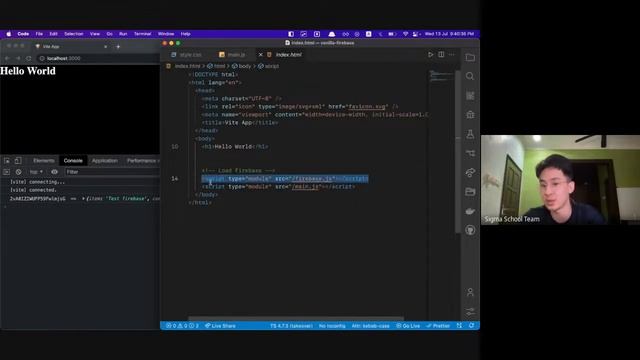
Task: Open the Run menu
Action: [x=123, y=34]
